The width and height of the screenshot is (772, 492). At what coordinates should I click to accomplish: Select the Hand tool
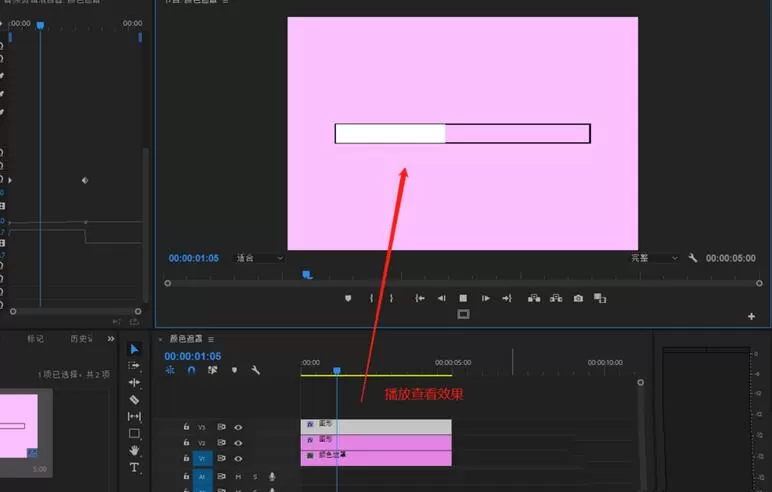pos(134,450)
